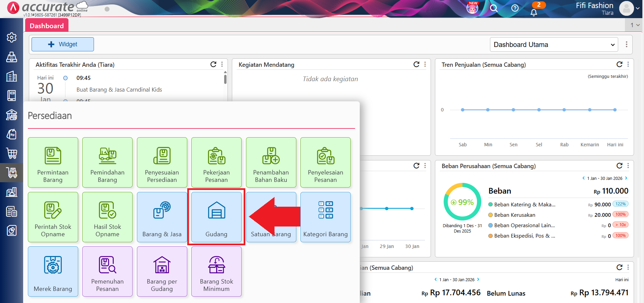Open Barang Stok Minimum tile

216,271
